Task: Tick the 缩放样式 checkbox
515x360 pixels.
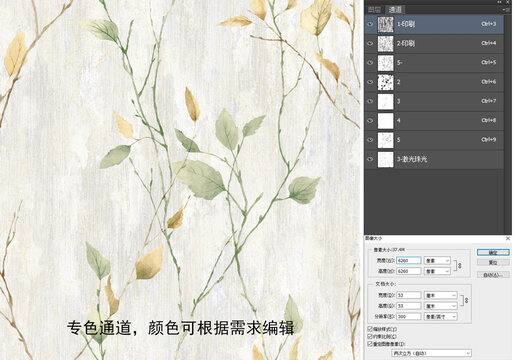Action: (370, 329)
